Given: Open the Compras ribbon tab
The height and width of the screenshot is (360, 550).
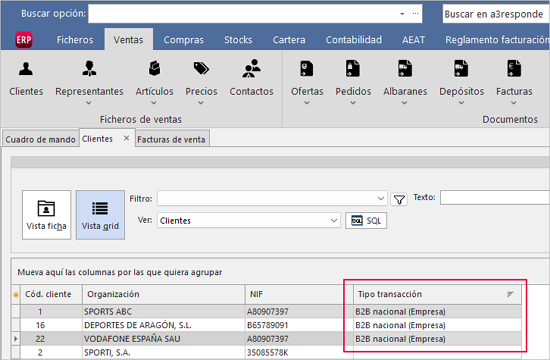Looking at the screenshot, I should click(x=183, y=40).
